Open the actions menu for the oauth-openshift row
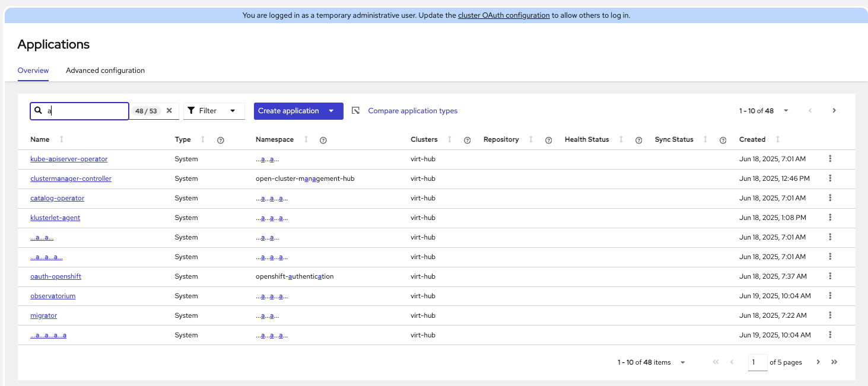The image size is (868, 386). (830, 276)
